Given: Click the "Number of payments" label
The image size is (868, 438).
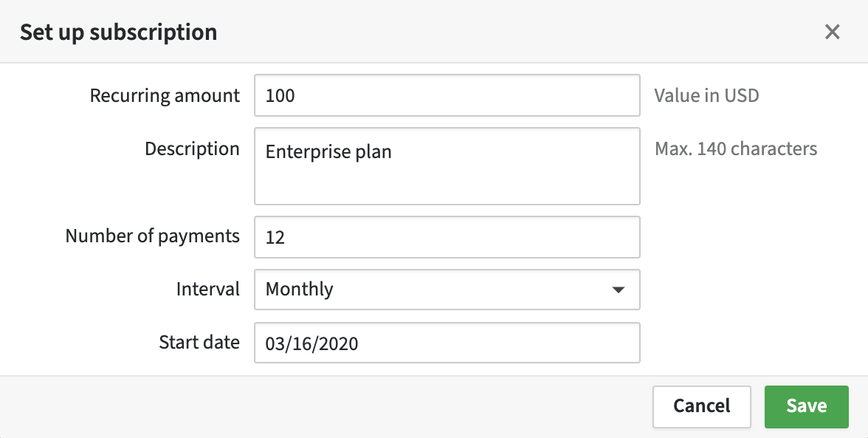Looking at the screenshot, I should click(153, 236).
